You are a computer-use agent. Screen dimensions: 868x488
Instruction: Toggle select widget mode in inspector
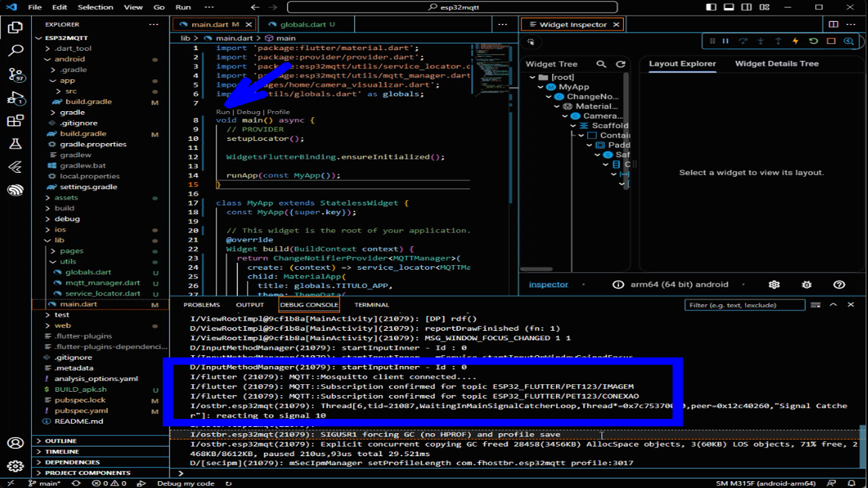[531, 42]
